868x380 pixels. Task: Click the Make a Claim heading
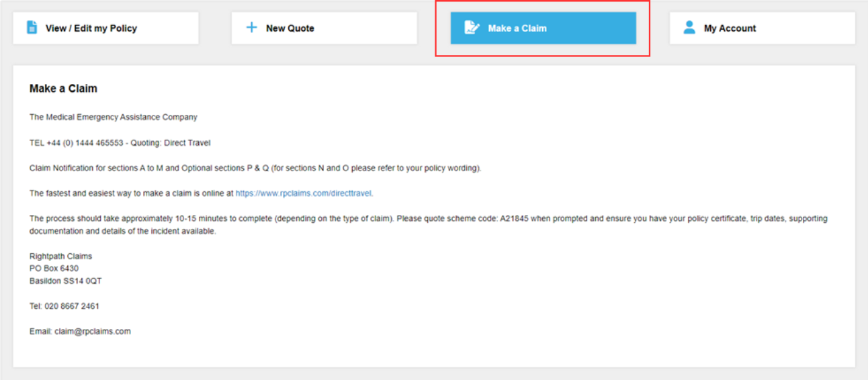pyautogui.click(x=63, y=89)
